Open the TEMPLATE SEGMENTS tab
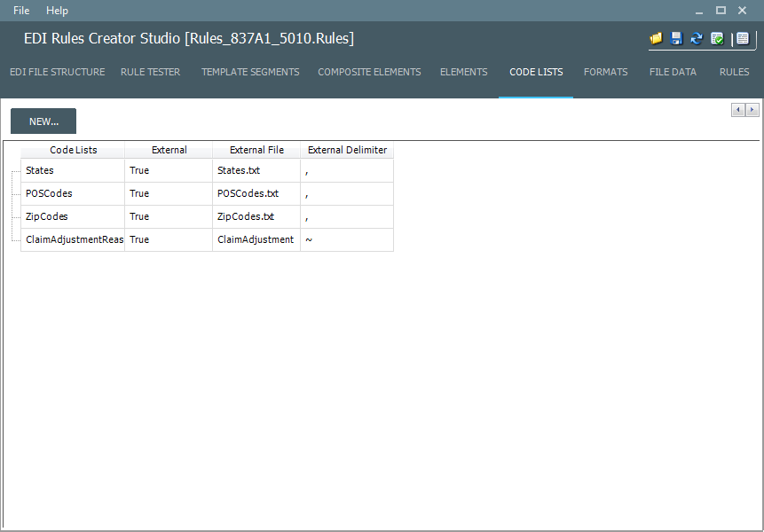764x532 pixels. pos(250,72)
